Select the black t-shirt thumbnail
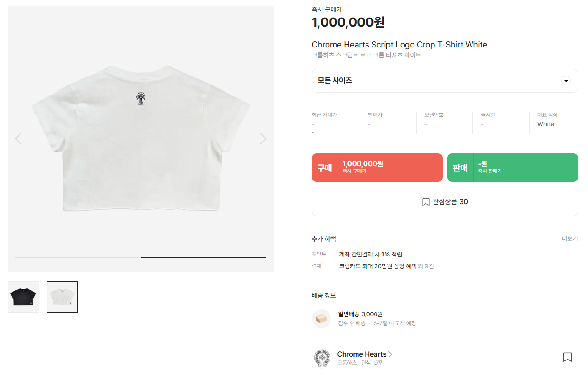The width and height of the screenshot is (588, 379). 23,297
